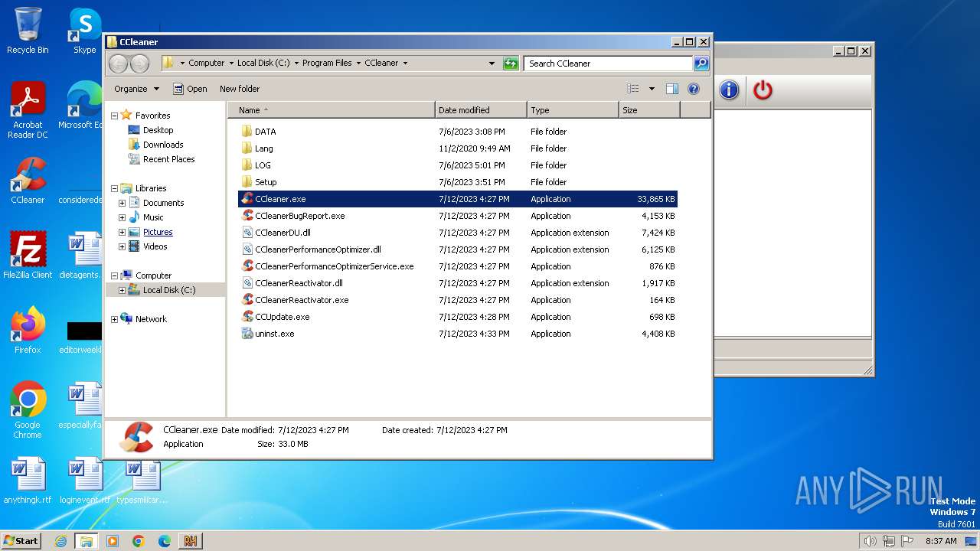Select the uninst.exe icon
Image resolution: width=980 pixels, height=551 pixels.
[x=247, y=334]
